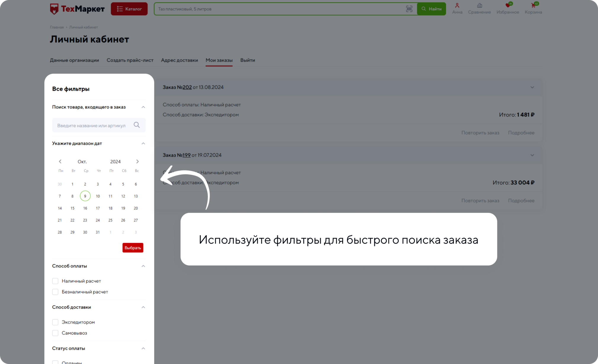The height and width of the screenshot is (364, 598).
Task: Open the Каталог menu button
Action: [x=129, y=9]
